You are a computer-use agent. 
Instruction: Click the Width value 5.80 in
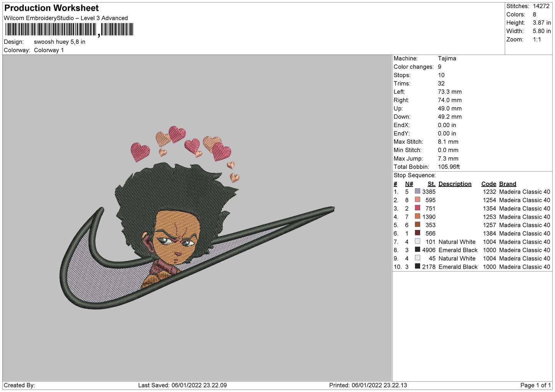tap(542, 31)
